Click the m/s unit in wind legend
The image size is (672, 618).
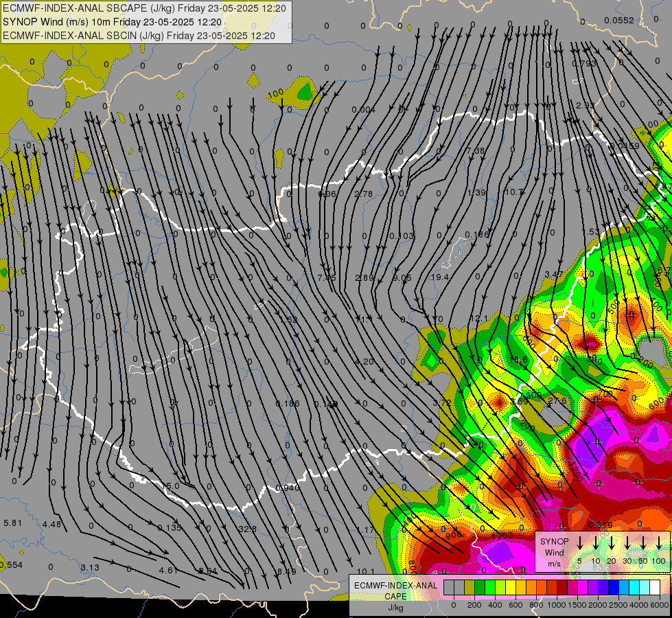(x=554, y=564)
